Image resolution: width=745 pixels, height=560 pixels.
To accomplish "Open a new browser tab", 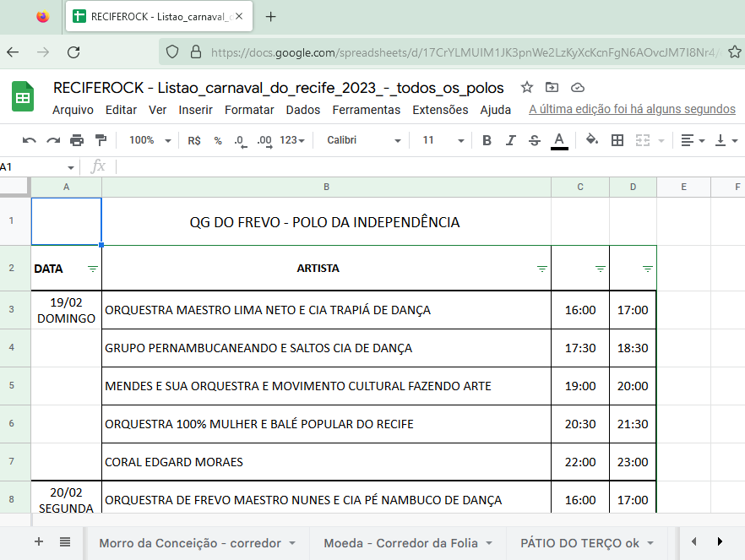I will (270, 17).
